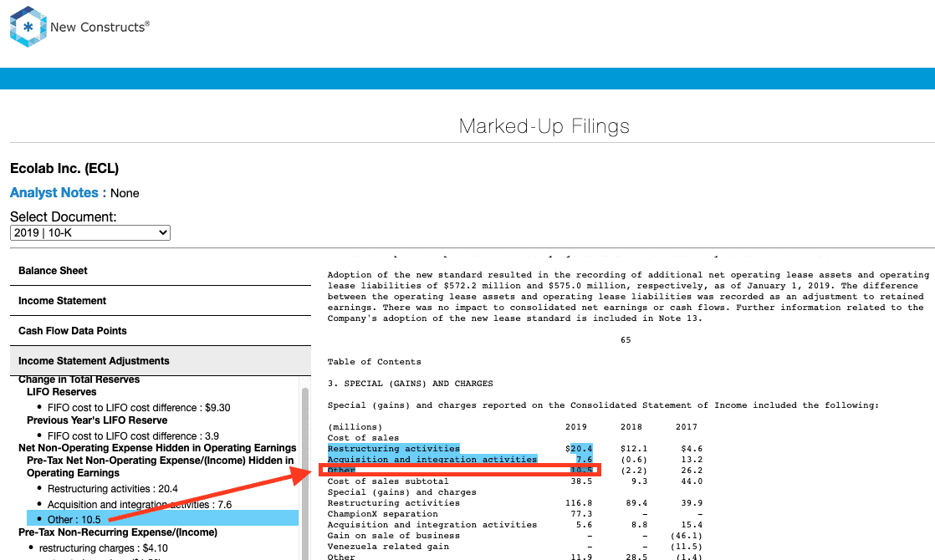Select 'Acquisition and integration activities : 7.6' in the list
Viewport: 935px width, 560px height.
click(140, 505)
